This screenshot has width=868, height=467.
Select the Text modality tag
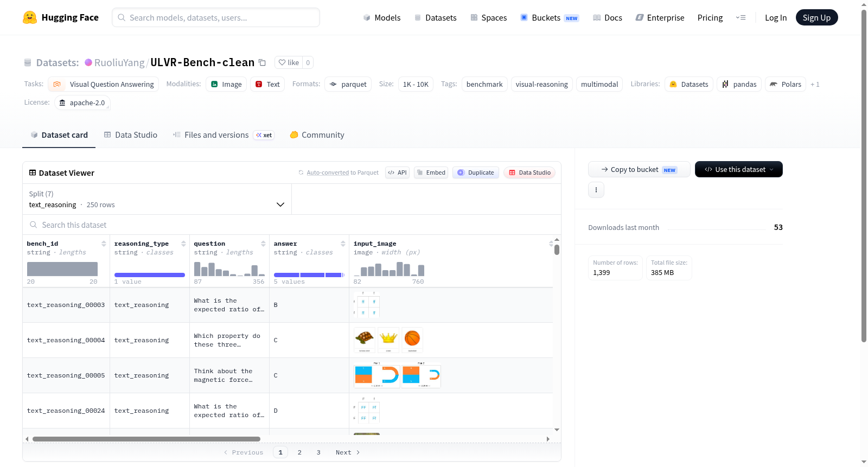coord(267,84)
